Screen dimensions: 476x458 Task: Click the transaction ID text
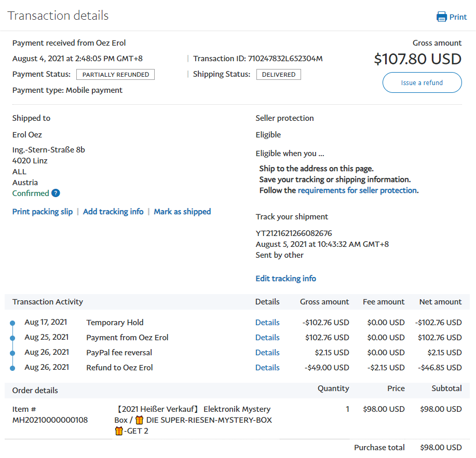258,59
